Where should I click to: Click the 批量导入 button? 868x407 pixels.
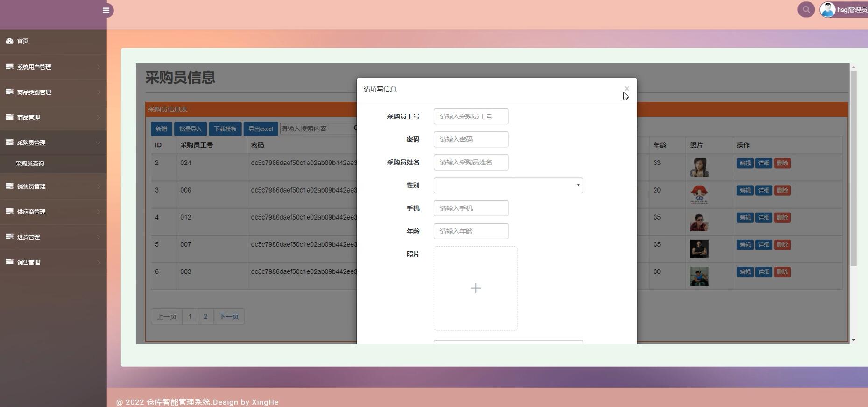191,129
